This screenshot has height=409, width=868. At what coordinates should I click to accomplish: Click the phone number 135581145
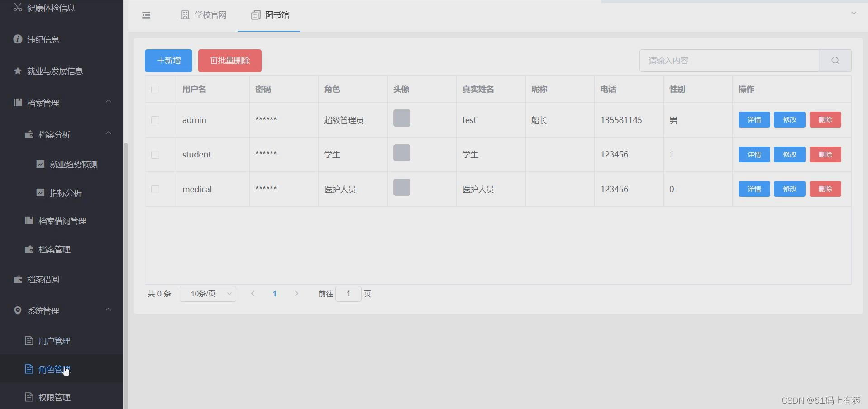pyautogui.click(x=621, y=120)
